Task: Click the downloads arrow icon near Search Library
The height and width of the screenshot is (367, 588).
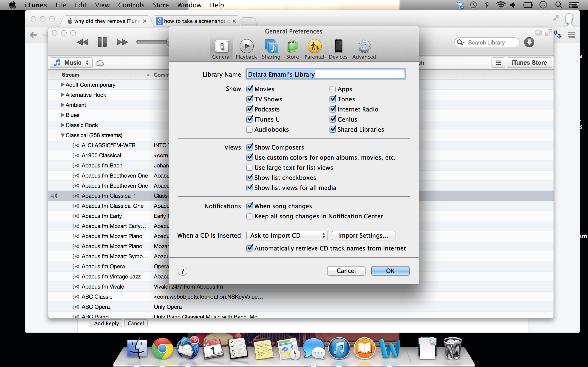Action: point(529,42)
